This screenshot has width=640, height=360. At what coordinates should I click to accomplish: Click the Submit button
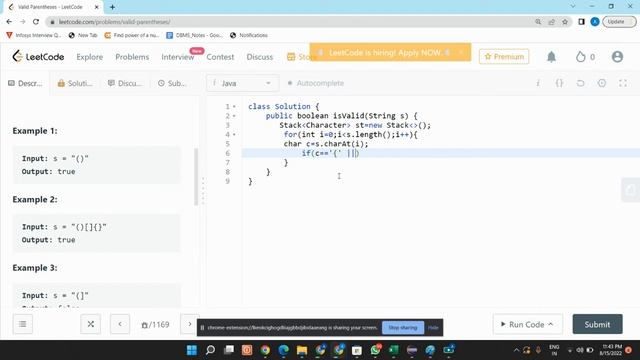tap(597, 324)
